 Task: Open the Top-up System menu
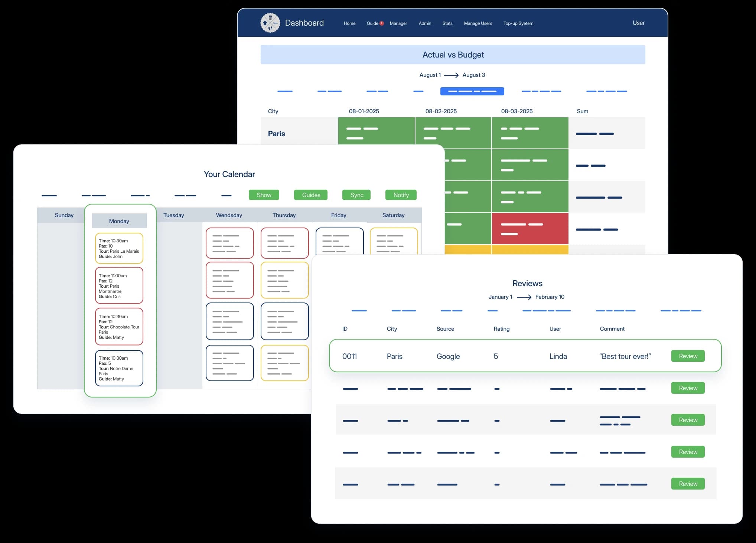[518, 23]
